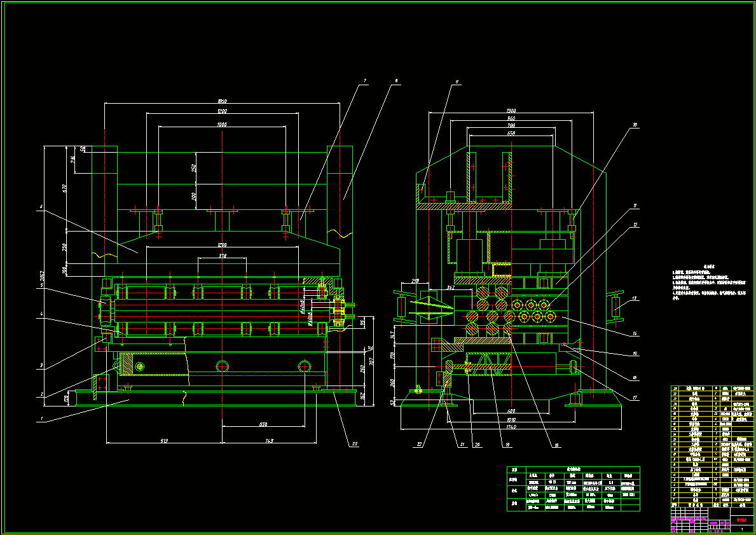Click part callout number 11 label
Image resolution: width=756 pixels, height=535 pixels.
click(x=635, y=205)
